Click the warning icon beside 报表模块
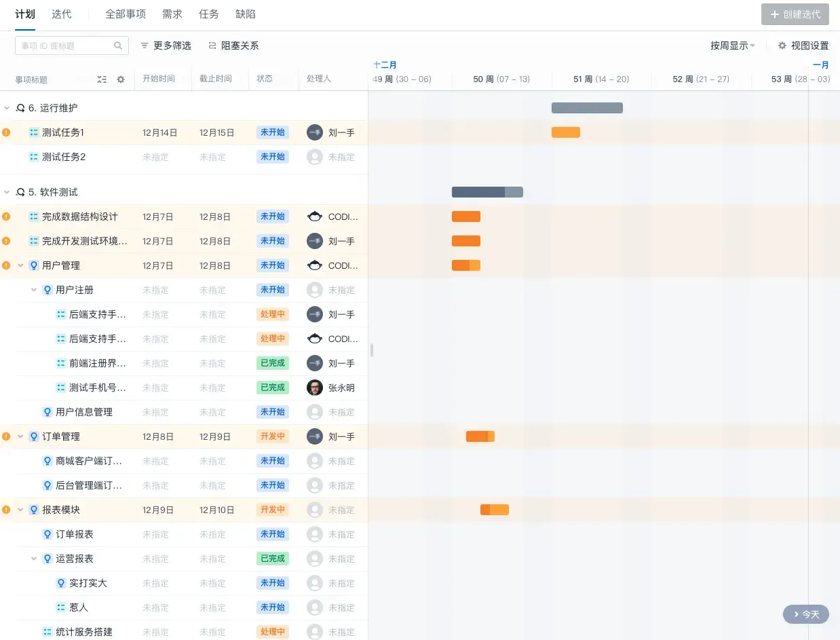The image size is (840, 640). point(6,510)
